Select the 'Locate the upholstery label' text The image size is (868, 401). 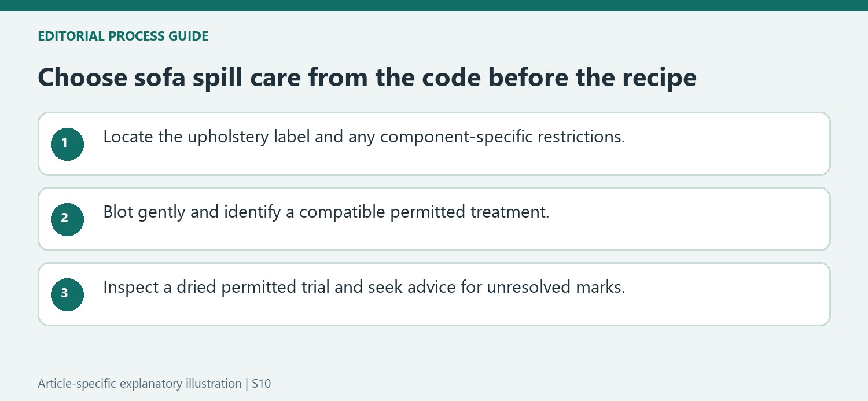click(364, 137)
